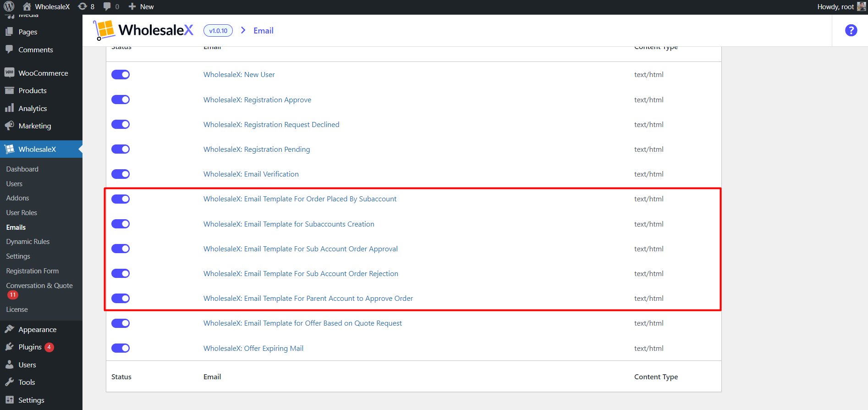The image size is (868, 410).
Task: Click the Comments icon in sidebar
Action: tap(9, 50)
